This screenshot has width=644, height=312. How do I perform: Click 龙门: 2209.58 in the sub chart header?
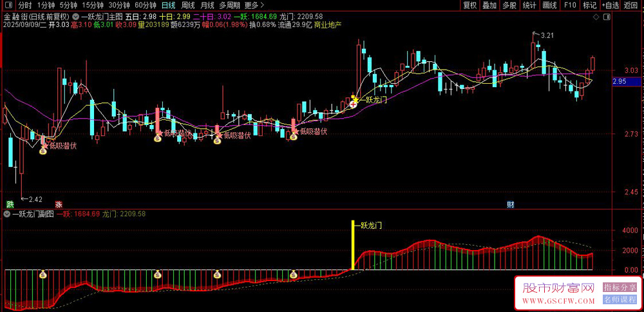click(x=123, y=214)
